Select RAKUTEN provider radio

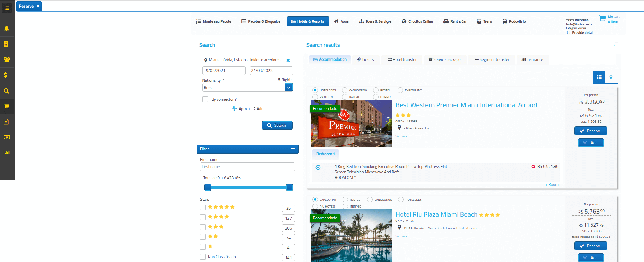(315, 97)
